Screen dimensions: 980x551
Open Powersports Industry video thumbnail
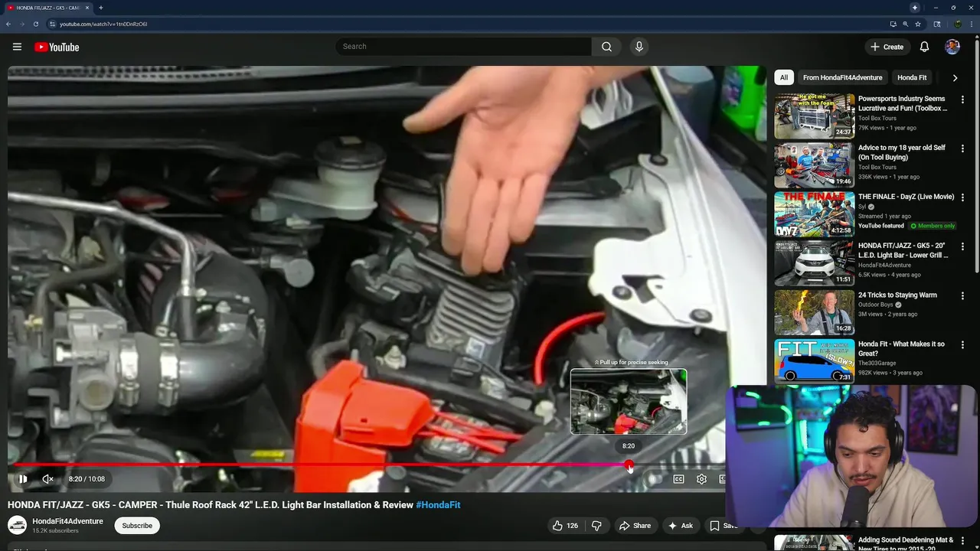pyautogui.click(x=814, y=116)
